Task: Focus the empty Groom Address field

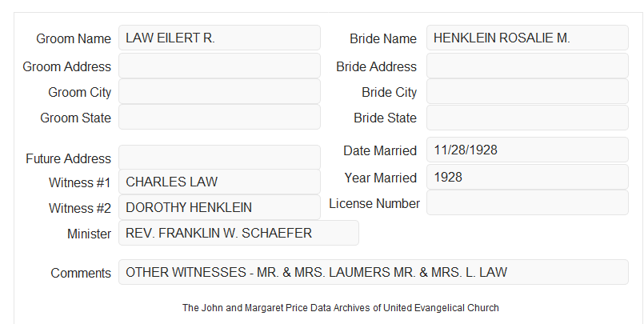Action: [219, 66]
